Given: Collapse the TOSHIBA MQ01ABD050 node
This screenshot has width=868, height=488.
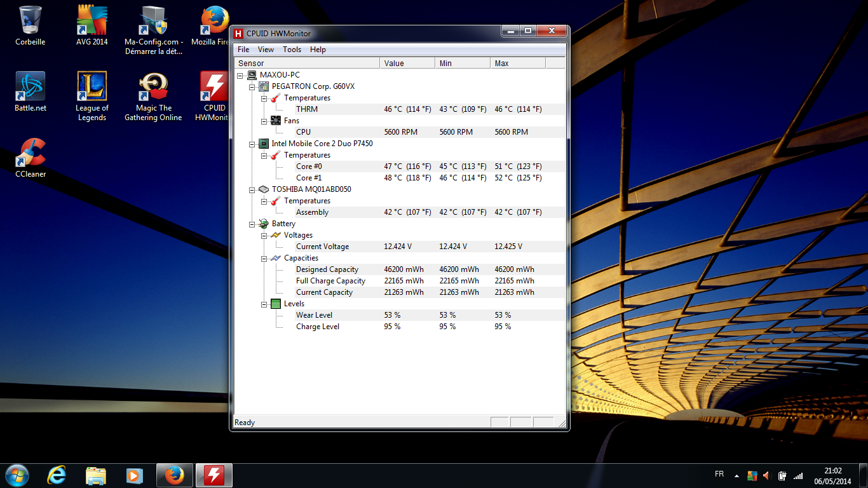Looking at the screenshot, I should 252,189.
